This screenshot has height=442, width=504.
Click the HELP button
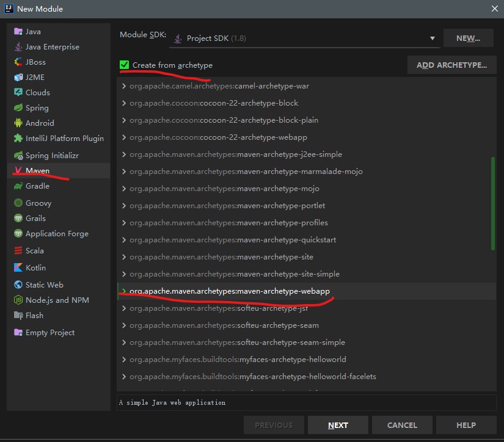pos(466,425)
